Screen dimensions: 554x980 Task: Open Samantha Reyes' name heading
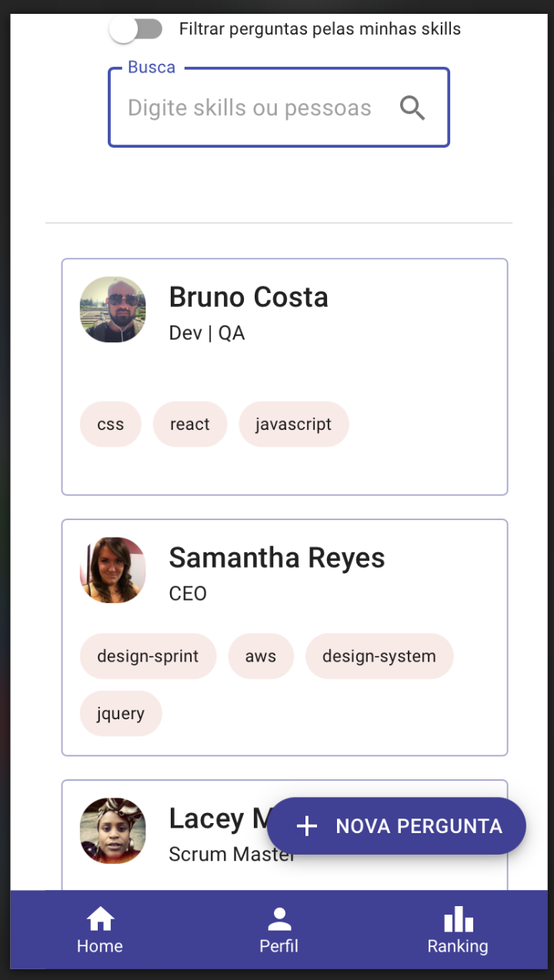point(277,558)
